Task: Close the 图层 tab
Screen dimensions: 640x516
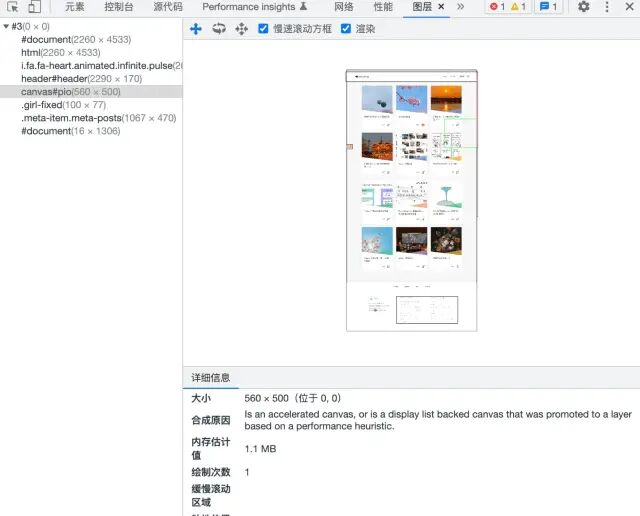Action: pyautogui.click(x=441, y=7)
